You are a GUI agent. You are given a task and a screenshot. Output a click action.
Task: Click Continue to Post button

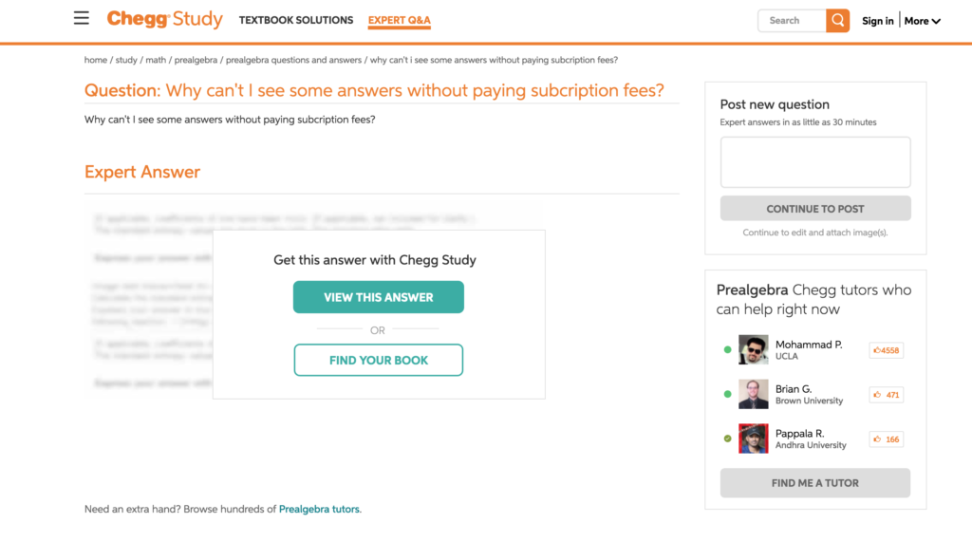pos(815,209)
